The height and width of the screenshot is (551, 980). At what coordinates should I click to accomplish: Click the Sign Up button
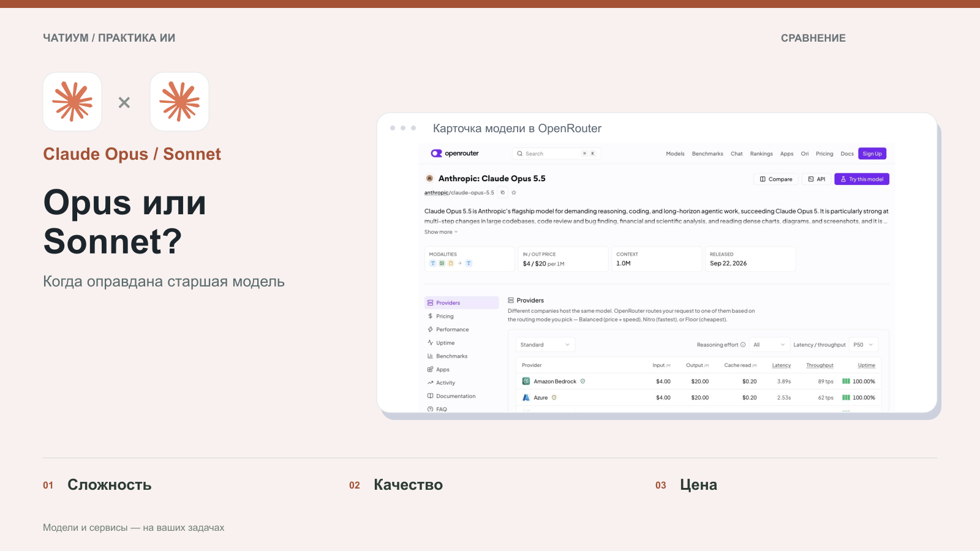point(872,154)
